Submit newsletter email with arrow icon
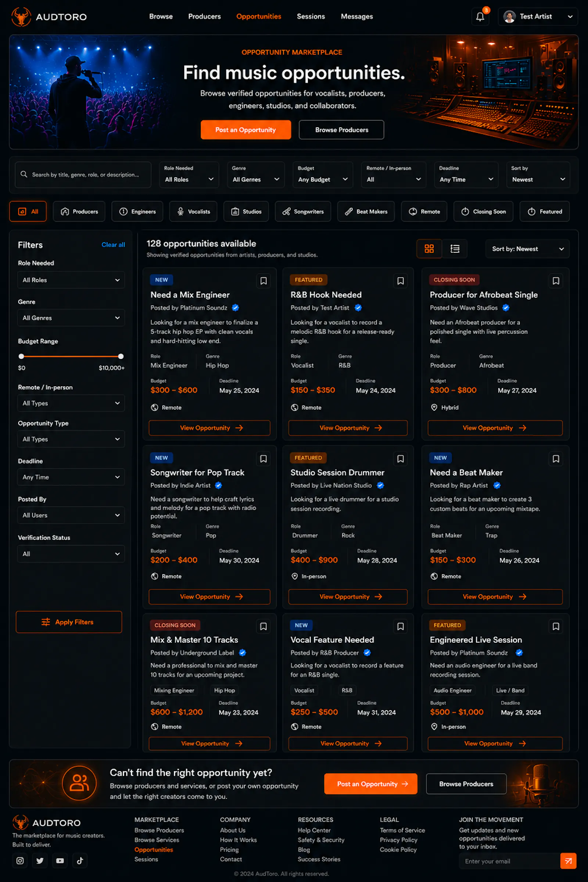The height and width of the screenshot is (882, 588). pos(568,861)
